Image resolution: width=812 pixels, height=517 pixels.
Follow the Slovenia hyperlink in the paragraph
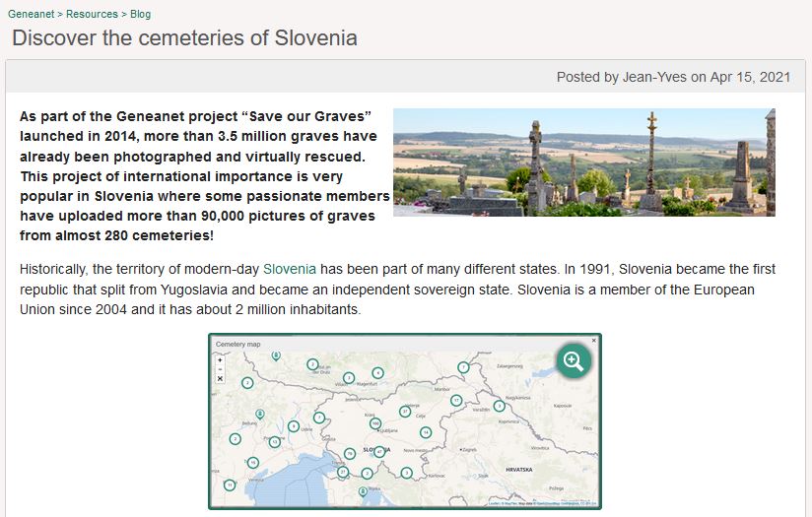290,269
